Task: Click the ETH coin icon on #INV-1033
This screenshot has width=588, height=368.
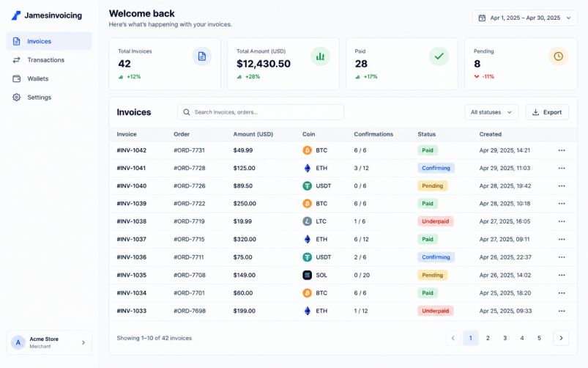Action: [x=307, y=311]
